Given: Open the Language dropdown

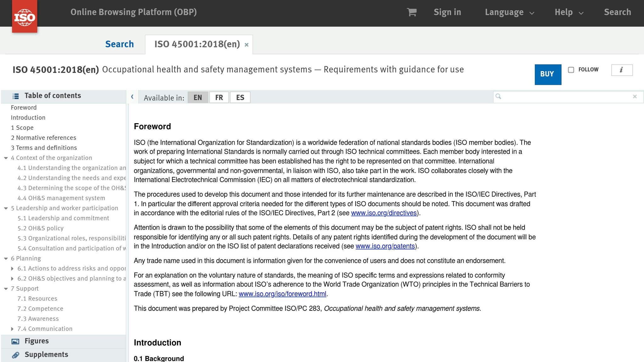Looking at the screenshot, I should [x=509, y=12].
